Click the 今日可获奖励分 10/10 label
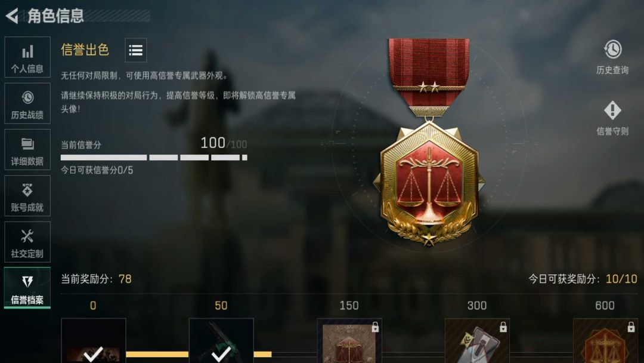This screenshot has height=363, width=644. pos(583,279)
